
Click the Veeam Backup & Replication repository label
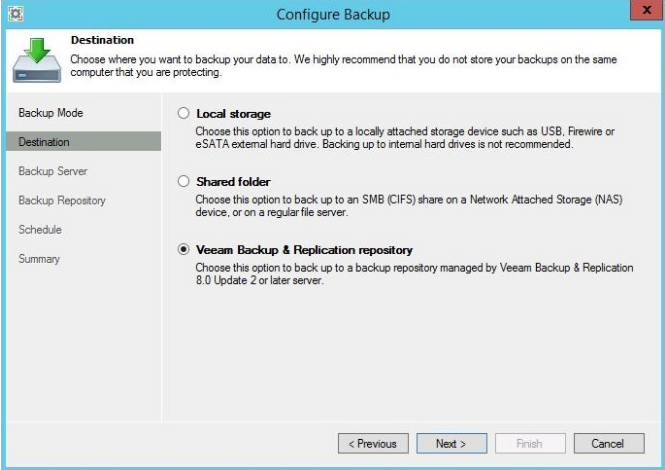point(304,250)
